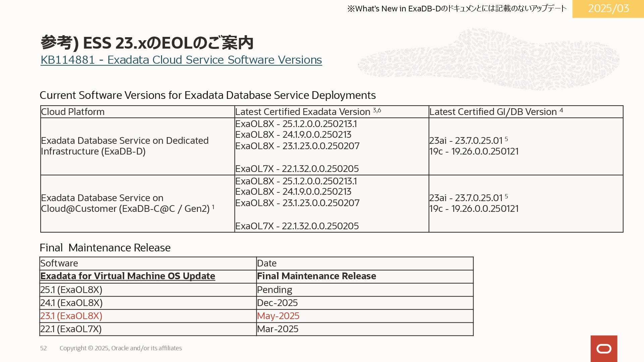This screenshot has height=362, width=644.
Task: Click the What's New in ExaDB-D note
Action: [457, 8]
